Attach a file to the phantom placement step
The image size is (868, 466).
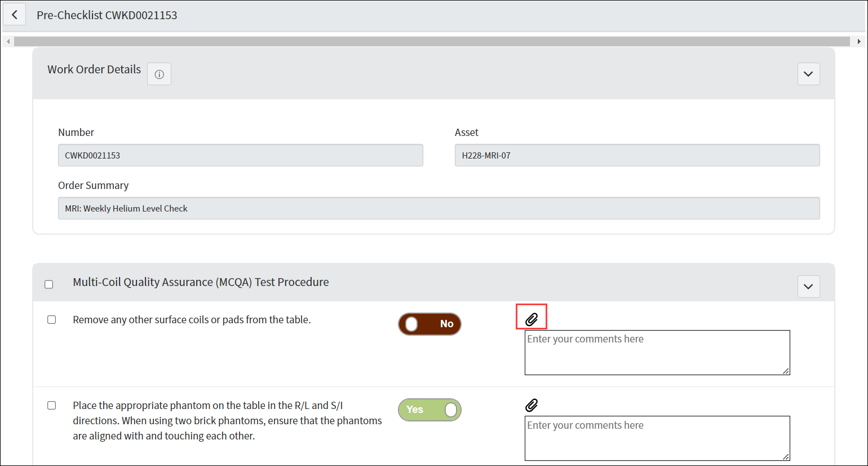532,405
